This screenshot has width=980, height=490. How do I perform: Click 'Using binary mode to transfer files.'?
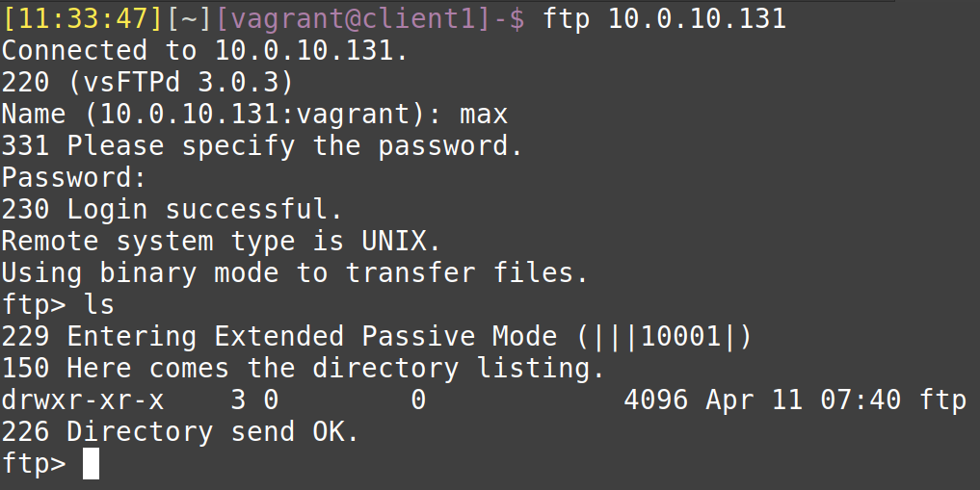tap(294, 272)
